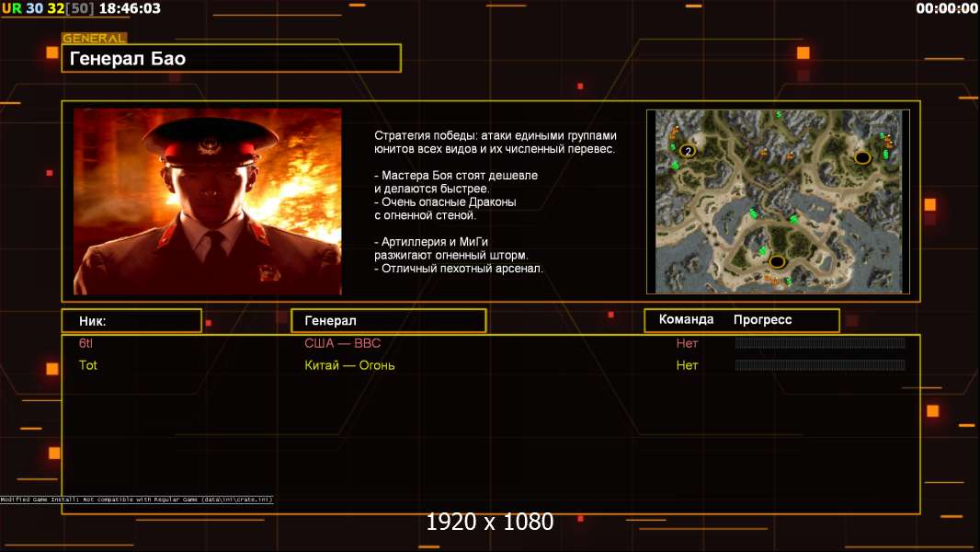Screen dimensions: 980x552
Task: Click the 'Генерал Бао' title field
Action: tap(232, 58)
